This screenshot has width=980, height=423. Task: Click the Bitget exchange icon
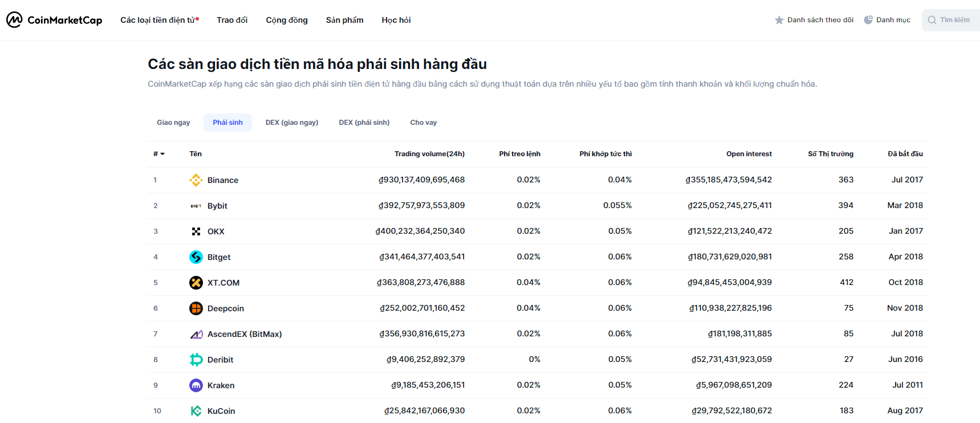[196, 257]
